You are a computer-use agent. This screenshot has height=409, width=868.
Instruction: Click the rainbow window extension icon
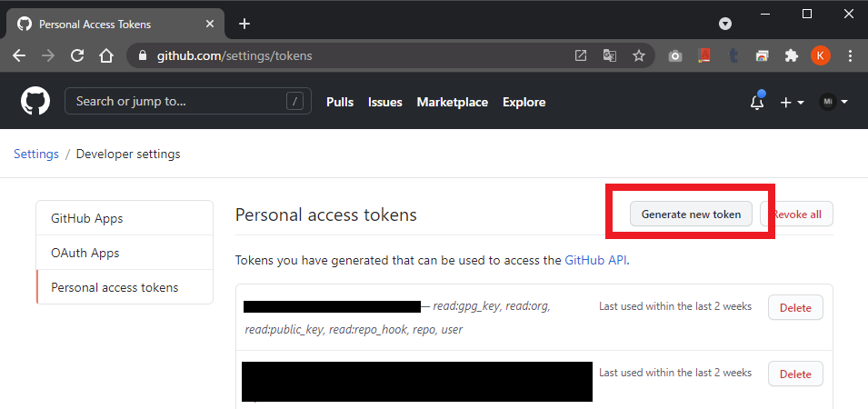point(763,56)
